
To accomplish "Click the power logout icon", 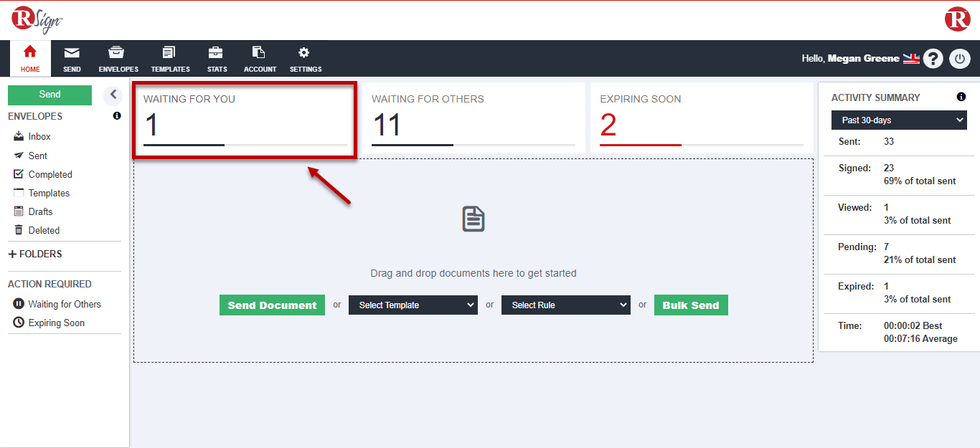I will (x=960, y=59).
